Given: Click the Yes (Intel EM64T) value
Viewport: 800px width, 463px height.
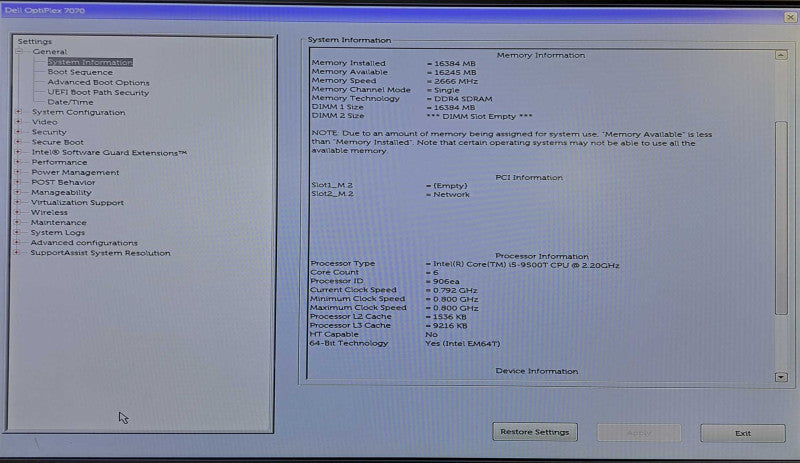Looking at the screenshot, I should 462,344.
